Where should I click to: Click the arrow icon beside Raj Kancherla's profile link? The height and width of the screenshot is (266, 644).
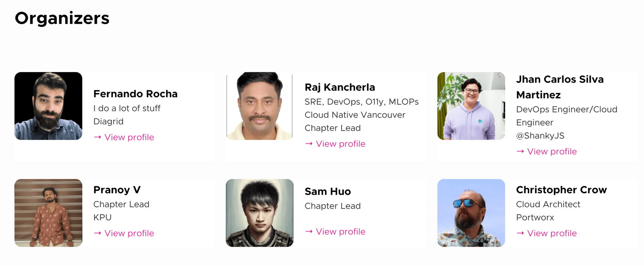[x=309, y=144]
